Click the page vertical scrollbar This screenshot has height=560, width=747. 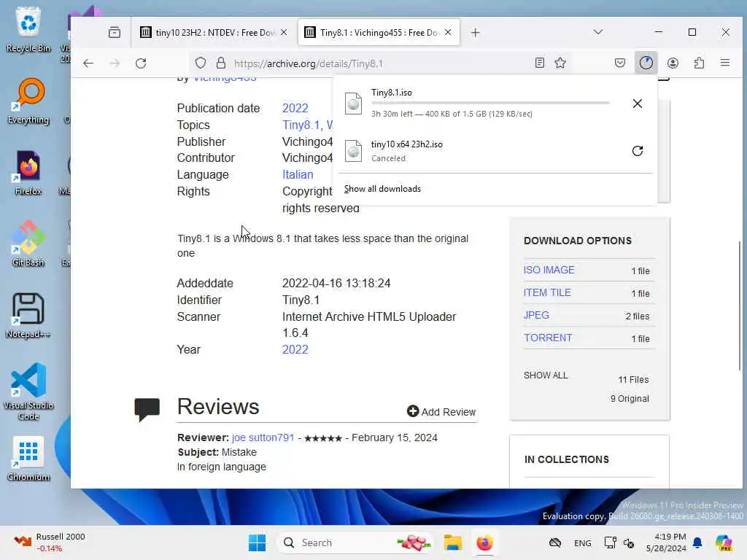[x=740, y=305]
